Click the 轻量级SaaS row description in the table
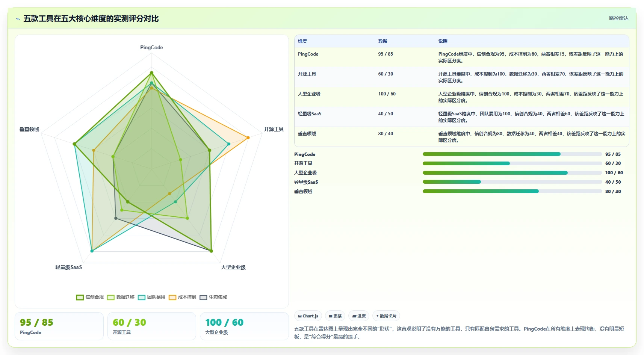This screenshot has width=644, height=355. 531,117
